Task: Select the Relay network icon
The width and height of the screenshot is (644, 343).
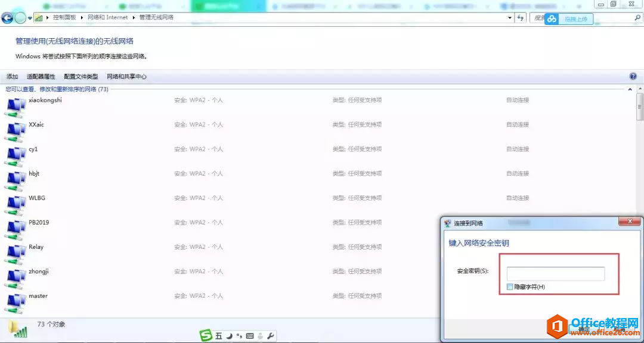Action: (15, 255)
